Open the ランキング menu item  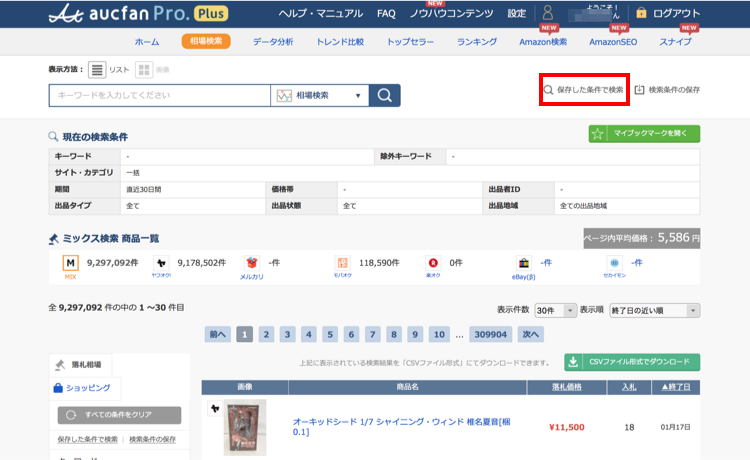[x=477, y=42]
